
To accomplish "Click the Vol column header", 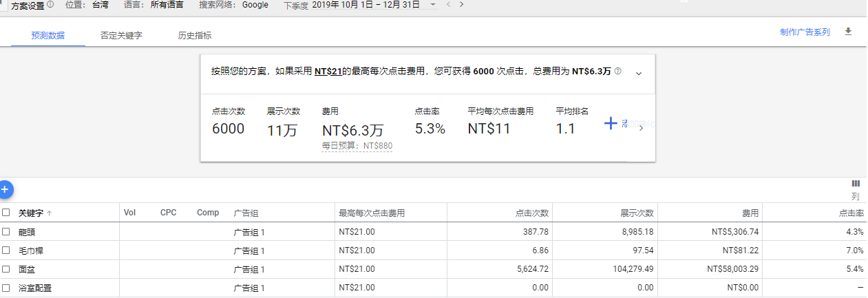I will pyautogui.click(x=129, y=213).
